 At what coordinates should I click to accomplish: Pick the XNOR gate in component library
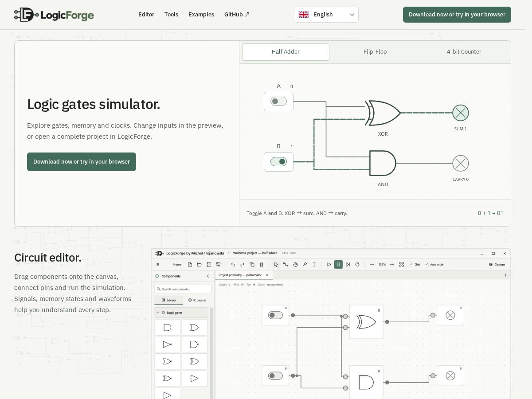[167, 379]
